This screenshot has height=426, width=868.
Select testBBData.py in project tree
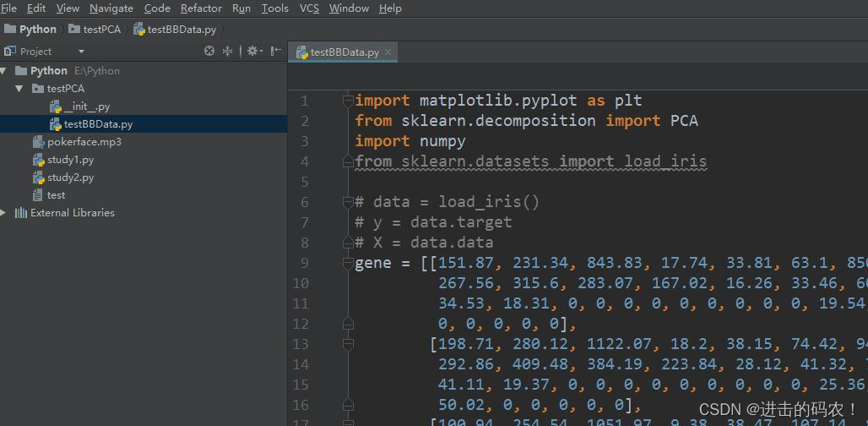tap(98, 124)
